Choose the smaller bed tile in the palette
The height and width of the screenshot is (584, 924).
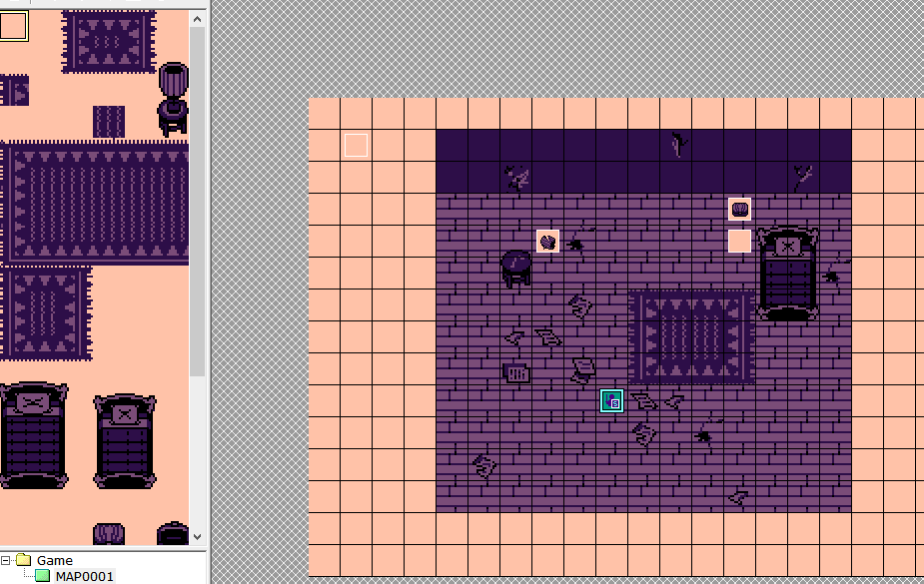[124, 441]
